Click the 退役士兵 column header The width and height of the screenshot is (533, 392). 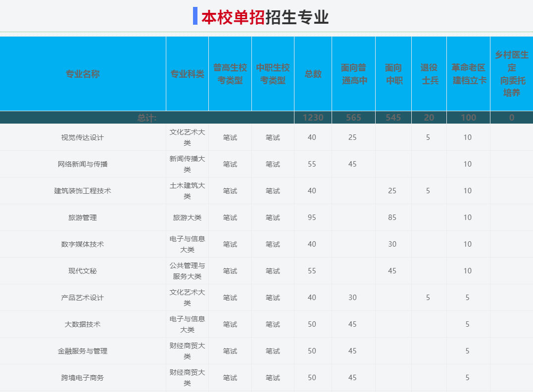point(429,74)
